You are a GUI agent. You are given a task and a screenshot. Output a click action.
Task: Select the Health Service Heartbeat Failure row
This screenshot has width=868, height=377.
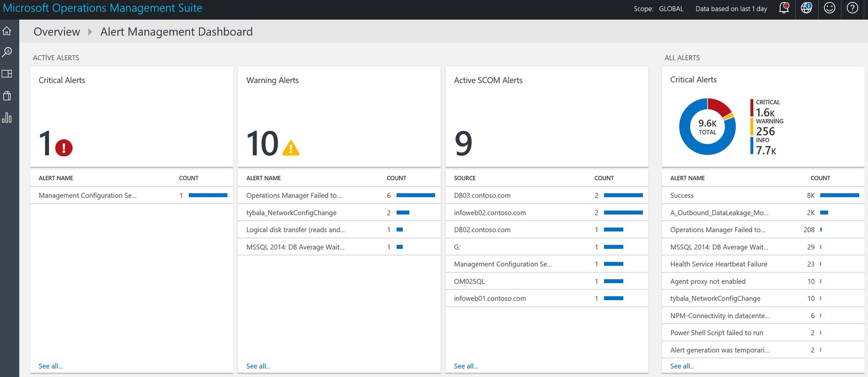[763, 264]
